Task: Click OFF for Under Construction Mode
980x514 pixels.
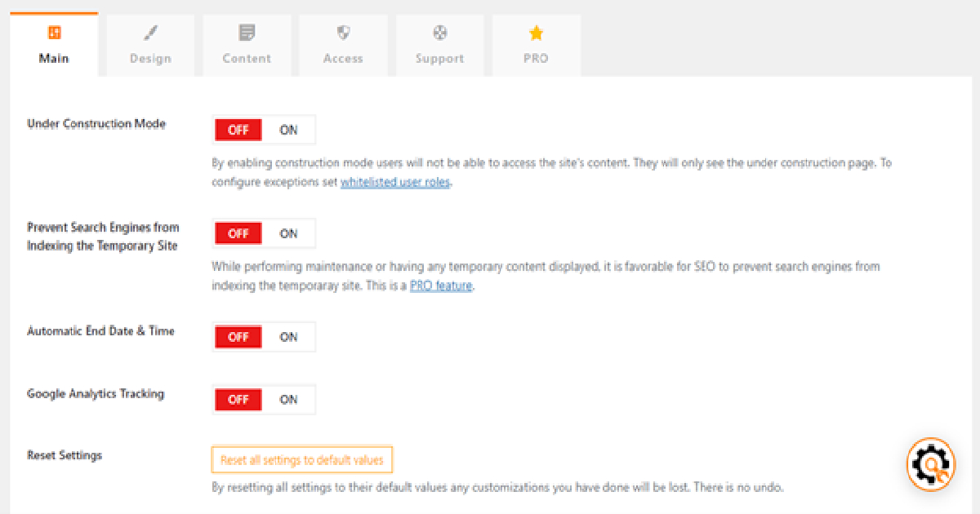Action: point(238,130)
